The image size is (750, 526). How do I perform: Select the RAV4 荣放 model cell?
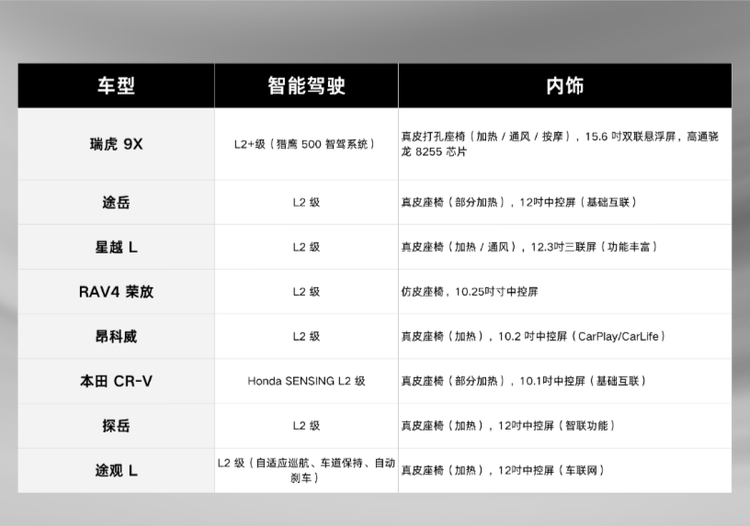click(116, 292)
